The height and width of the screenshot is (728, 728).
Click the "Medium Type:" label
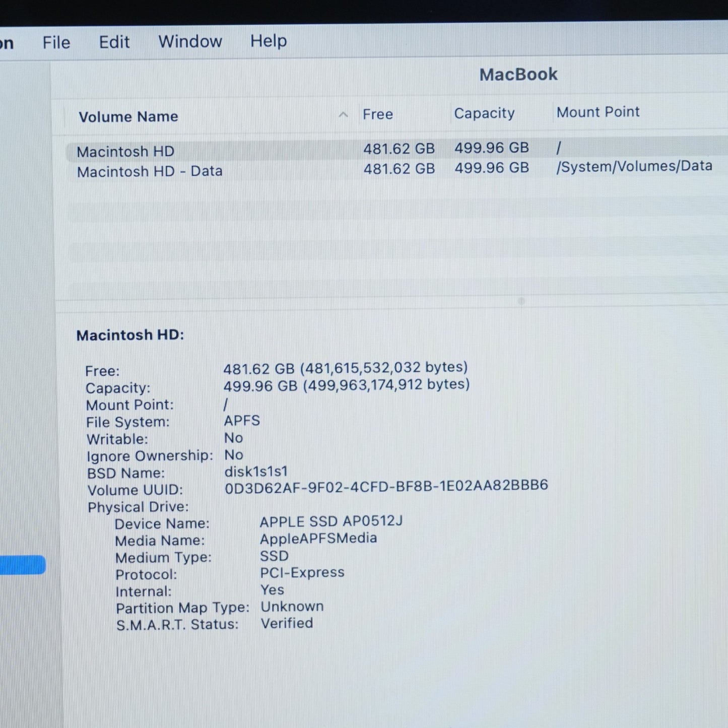pos(163,558)
